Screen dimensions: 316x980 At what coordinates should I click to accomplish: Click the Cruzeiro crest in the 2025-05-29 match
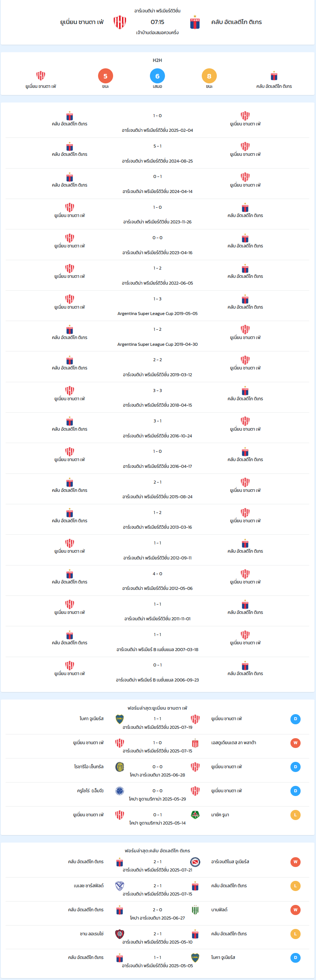click(x=119, y=790)
